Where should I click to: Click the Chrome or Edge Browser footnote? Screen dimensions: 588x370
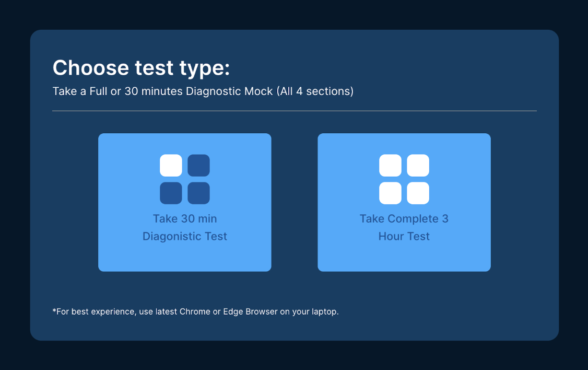click(x=195, y=311)
